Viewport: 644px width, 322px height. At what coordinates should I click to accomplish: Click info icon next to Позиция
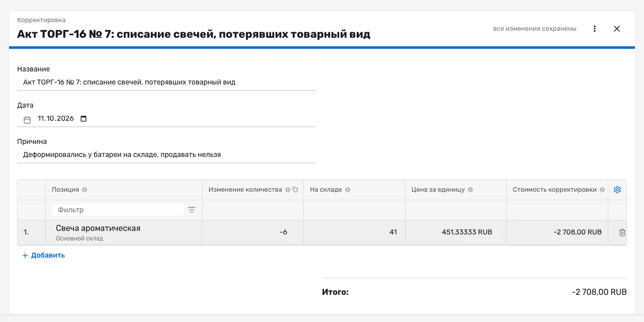coord(85,190)
